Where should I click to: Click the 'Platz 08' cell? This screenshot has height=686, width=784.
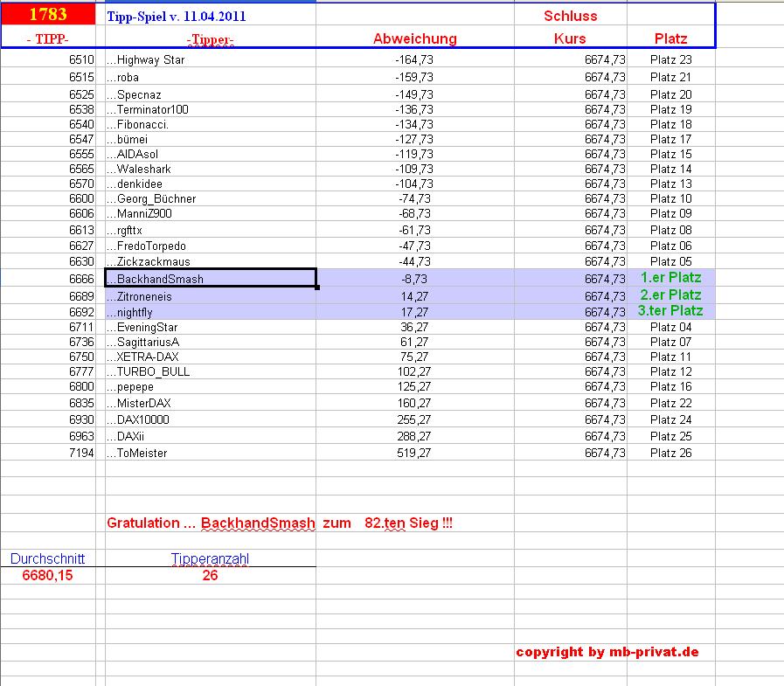tap(671, 231)
